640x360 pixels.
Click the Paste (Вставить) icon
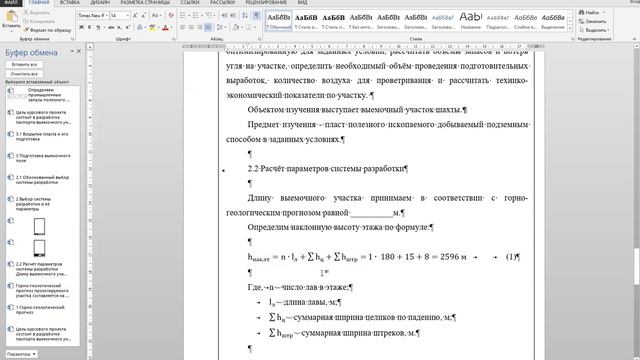pos(11,17)
